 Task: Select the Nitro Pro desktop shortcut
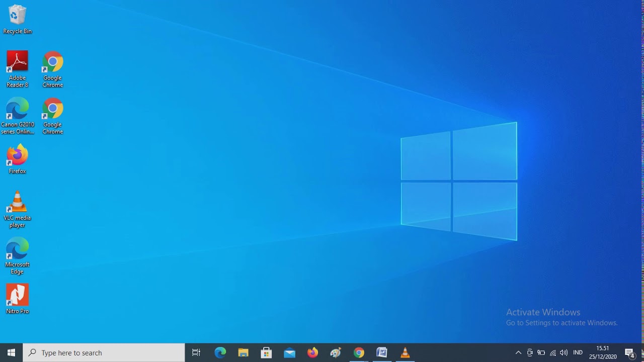[17, 299]
